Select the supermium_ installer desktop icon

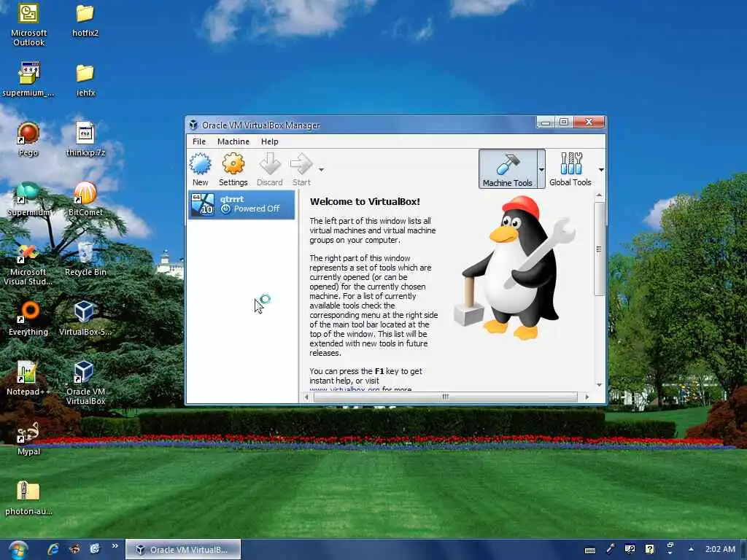click(28, 79)
